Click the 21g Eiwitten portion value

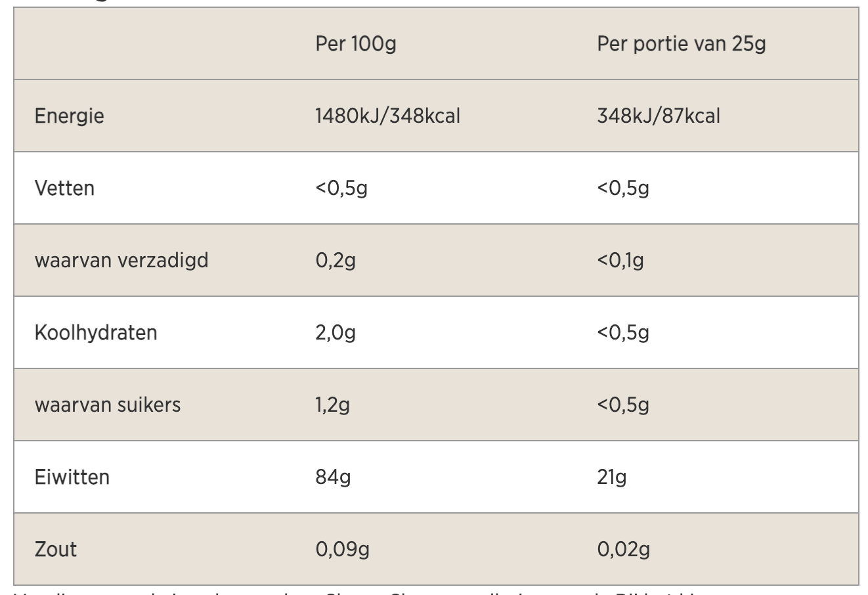[x=611, y=477]
